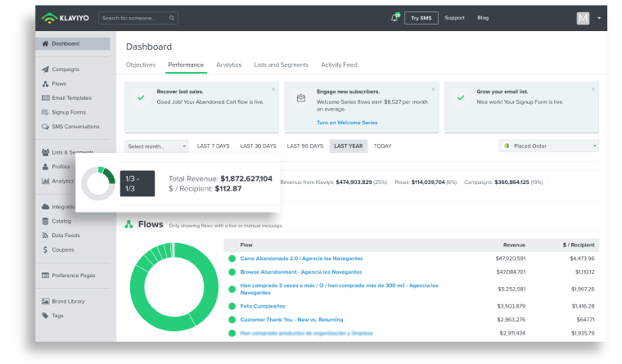Open Dashboard in the sidebar
622x364 pixels.
click(x=73, y=43)
